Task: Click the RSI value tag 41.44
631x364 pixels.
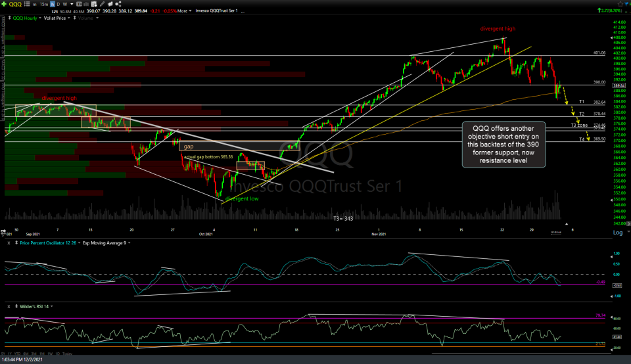Action: [617, 336]
